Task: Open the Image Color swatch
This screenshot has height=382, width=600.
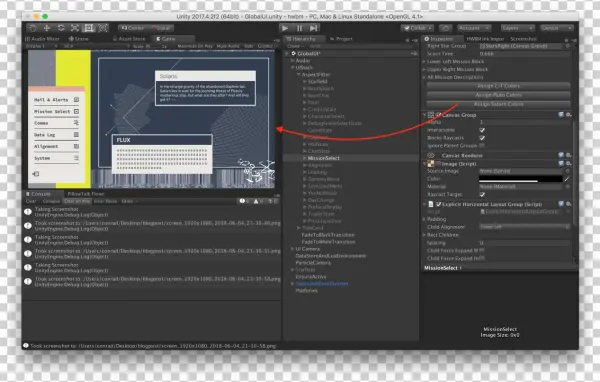Action: [x=520, y=179]
